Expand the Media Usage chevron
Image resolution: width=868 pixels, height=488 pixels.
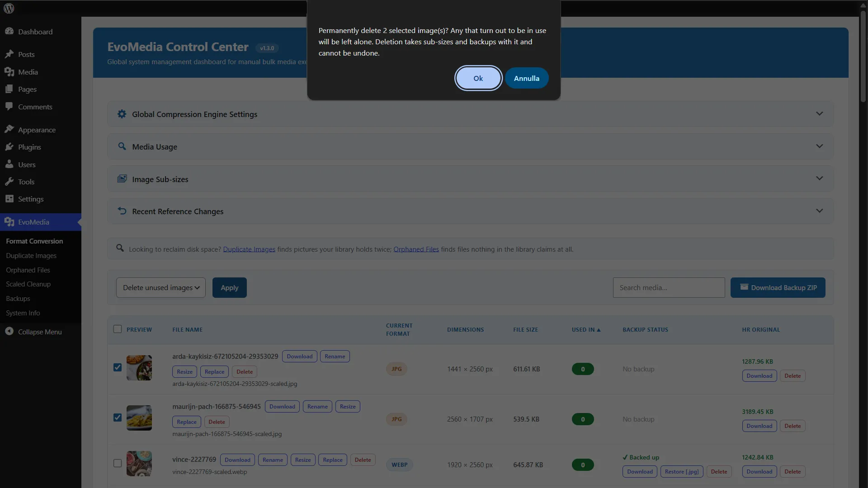(819, 146)
